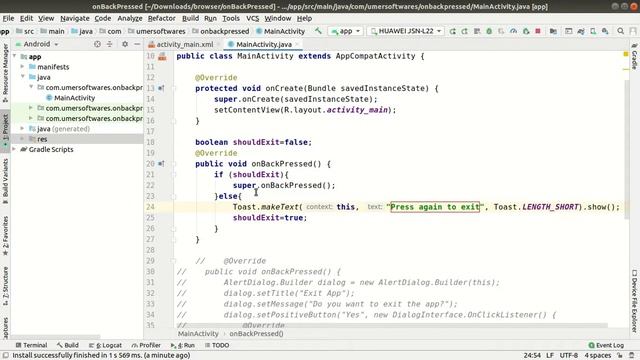Open the 6: Logcat tool window
Viewport: 640px width, 360px height.
[x=105, y=345]
